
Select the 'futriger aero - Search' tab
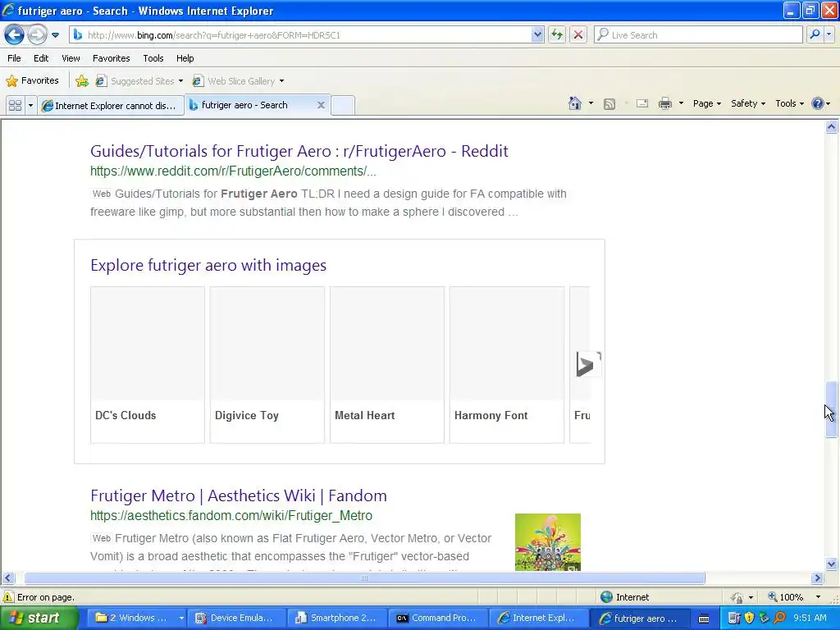tap(244, 105)
